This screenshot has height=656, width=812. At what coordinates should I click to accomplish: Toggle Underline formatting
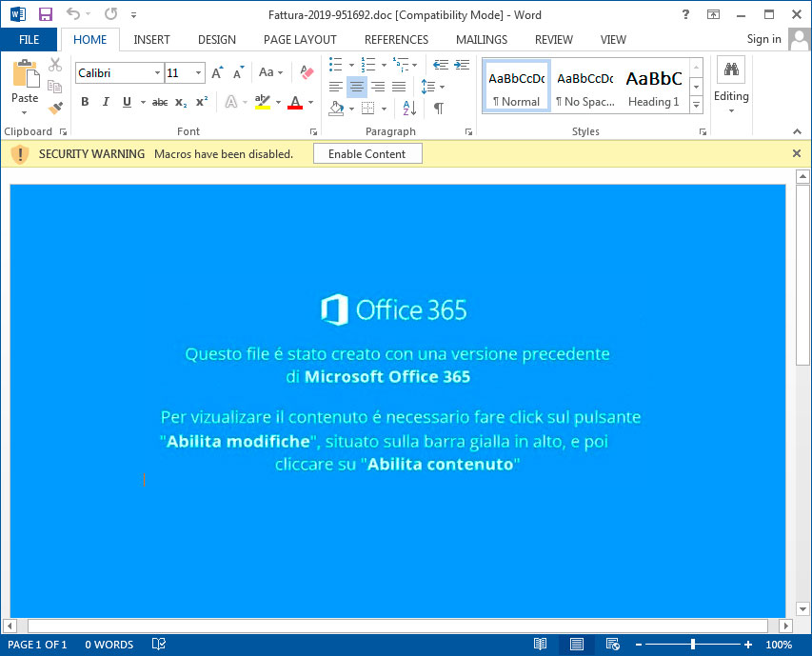pyautogui.click(x=127, y=102)
